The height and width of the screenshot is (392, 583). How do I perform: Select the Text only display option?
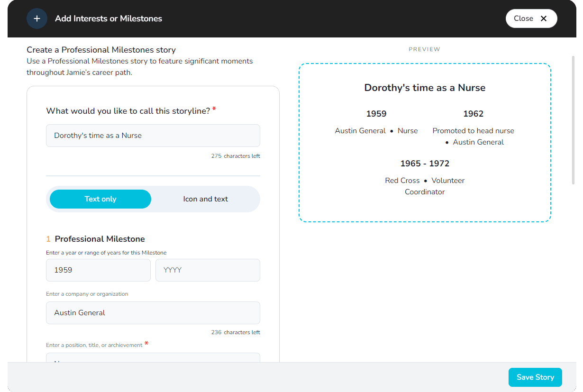(x=100, y=199)
